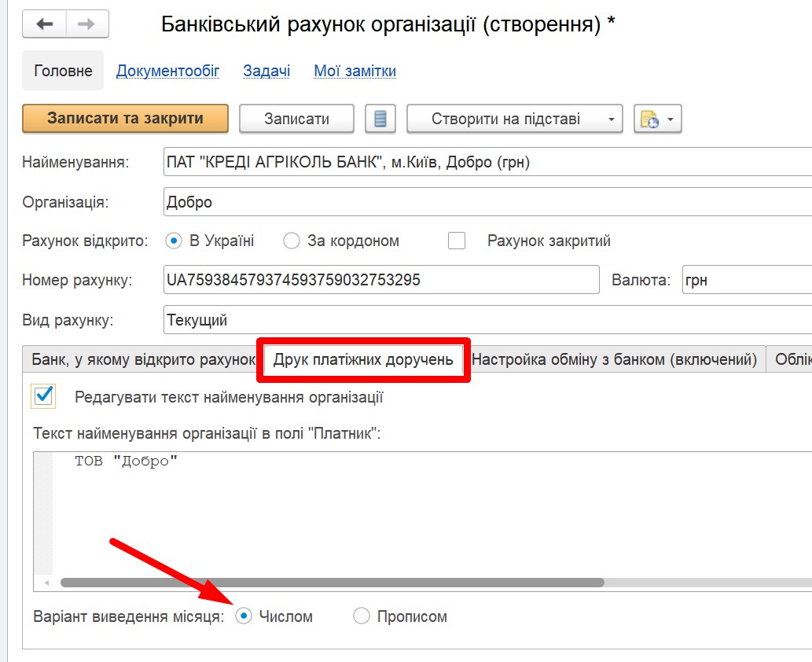Select the За кордоном radio button

tap(292, 241)
